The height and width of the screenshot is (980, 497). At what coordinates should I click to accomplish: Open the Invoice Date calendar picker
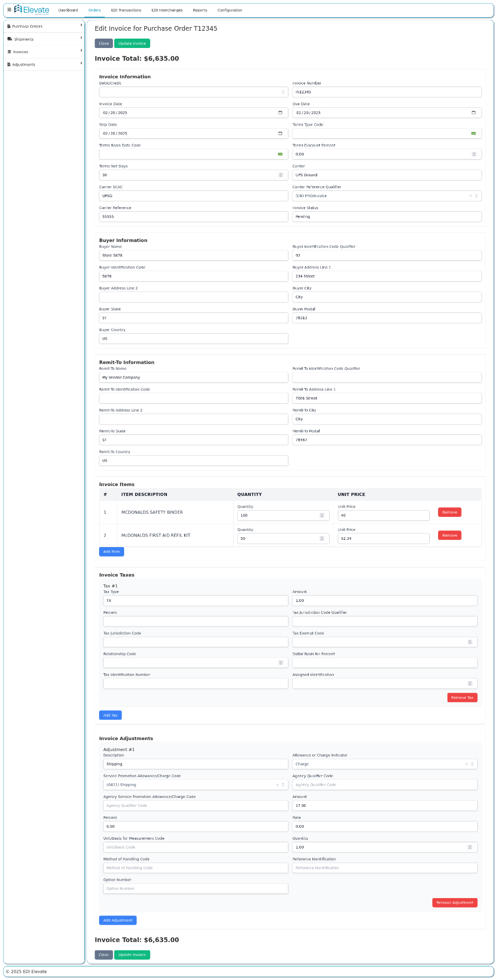280,113
